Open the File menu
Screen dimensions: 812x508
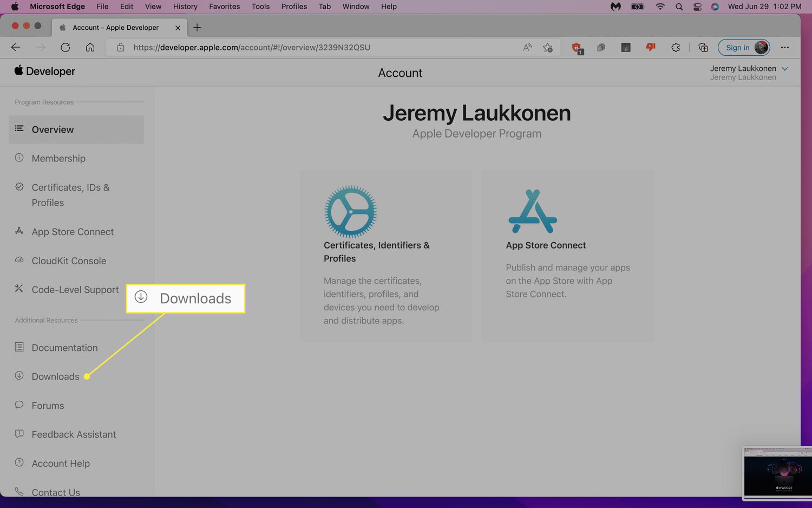(x=102, y=6)
